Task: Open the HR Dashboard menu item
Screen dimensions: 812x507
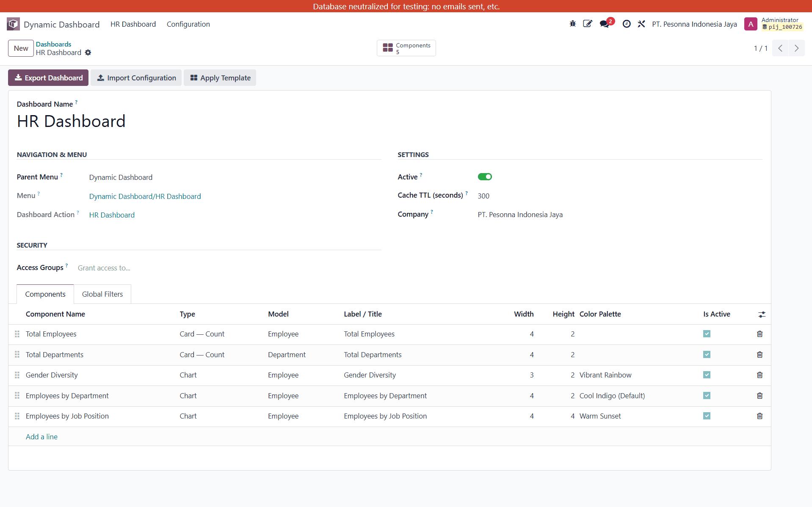Action: [133, 24]
